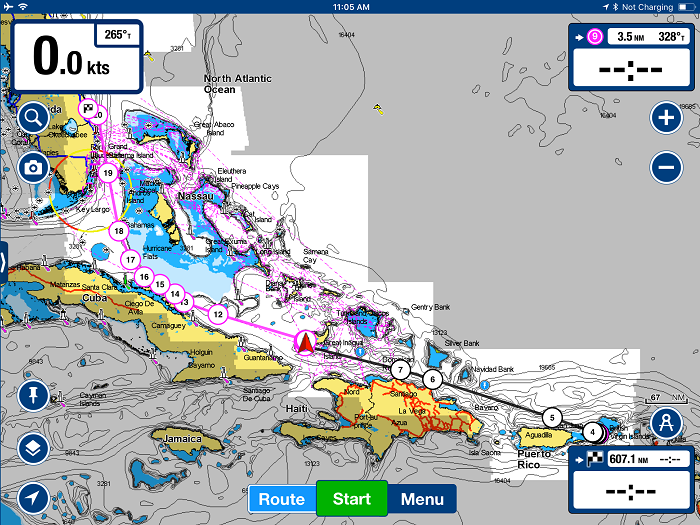The width and height of the screenshot is (700, 525).
Task: Select waypoint 18 on the route
Action: [x=119, y=231]
